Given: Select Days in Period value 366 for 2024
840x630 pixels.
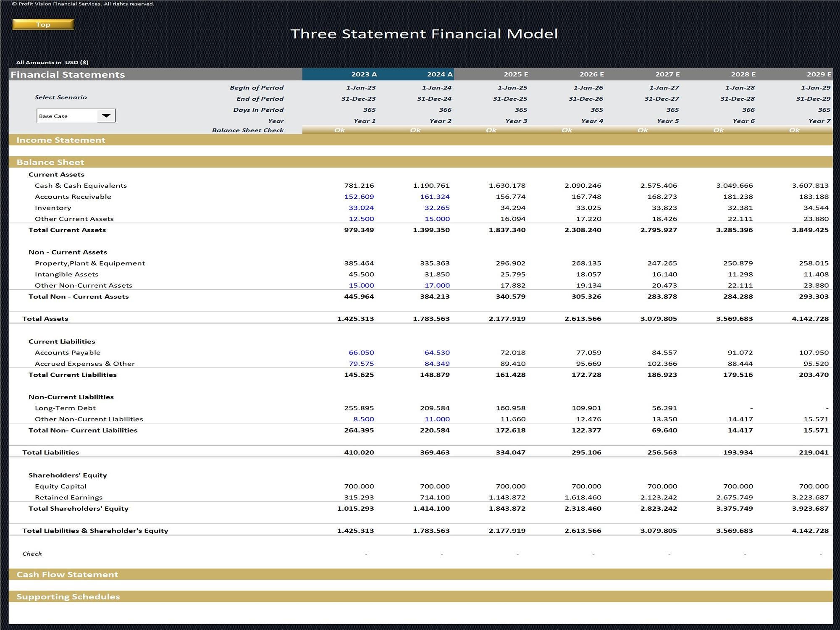Looking at the screenshot, I should (445, 110).
